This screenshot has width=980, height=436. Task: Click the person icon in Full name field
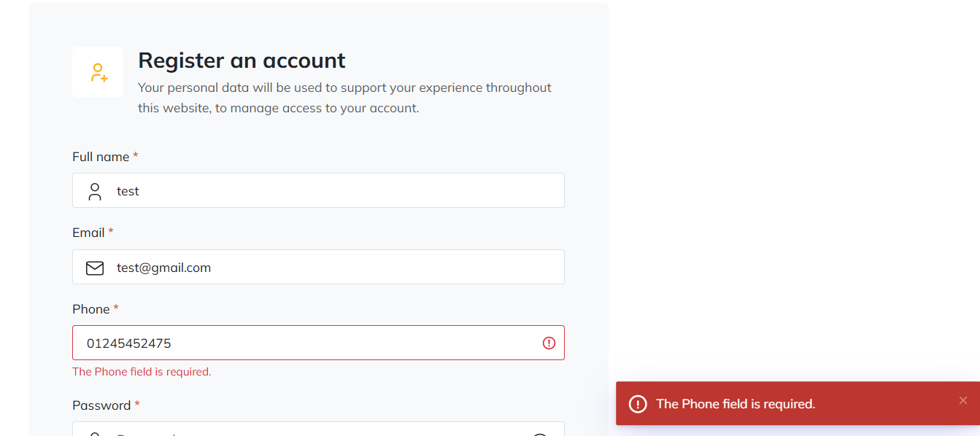point(95,192)
